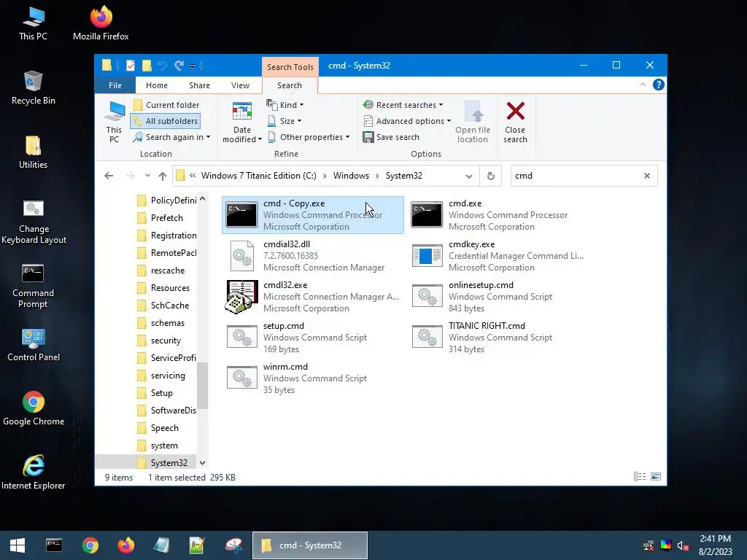Switch to Details view layout
The image size is (747, 560).
click(x=640, y=477)
